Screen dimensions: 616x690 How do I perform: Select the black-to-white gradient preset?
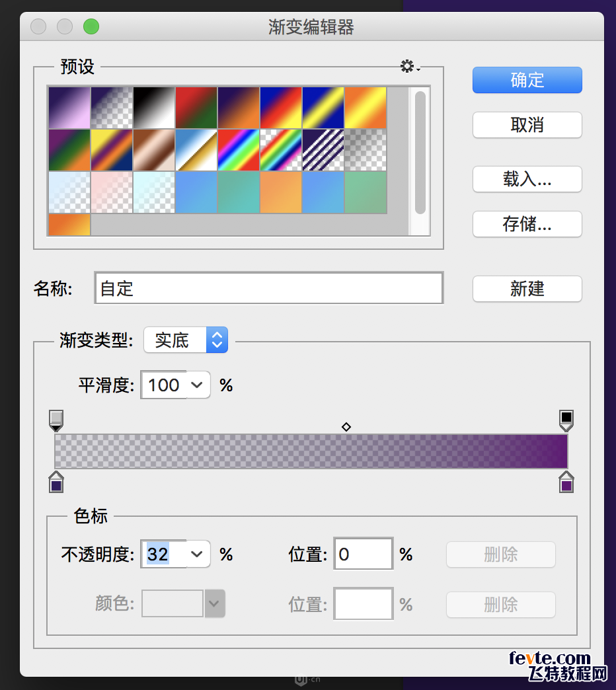point(154,108)
